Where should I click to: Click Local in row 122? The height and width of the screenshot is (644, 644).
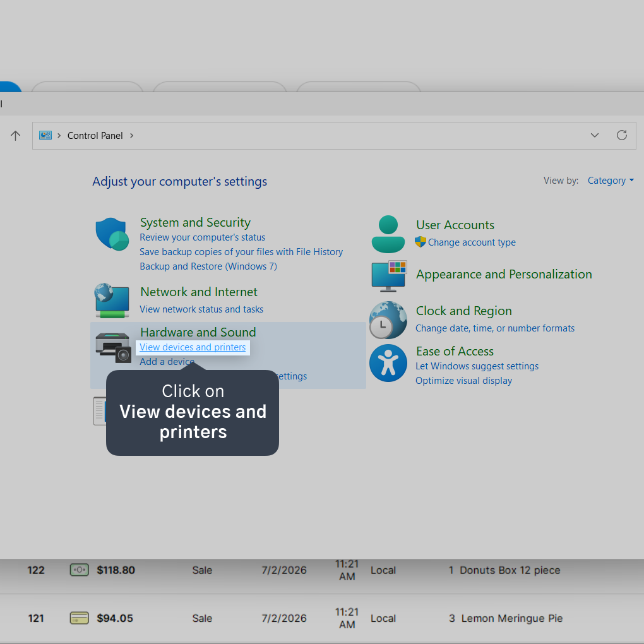pos(383,570)
